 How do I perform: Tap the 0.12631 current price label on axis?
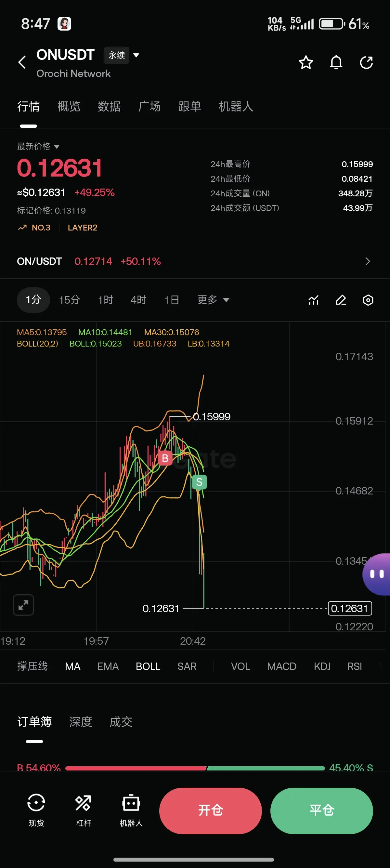click(x=350, y=608)
